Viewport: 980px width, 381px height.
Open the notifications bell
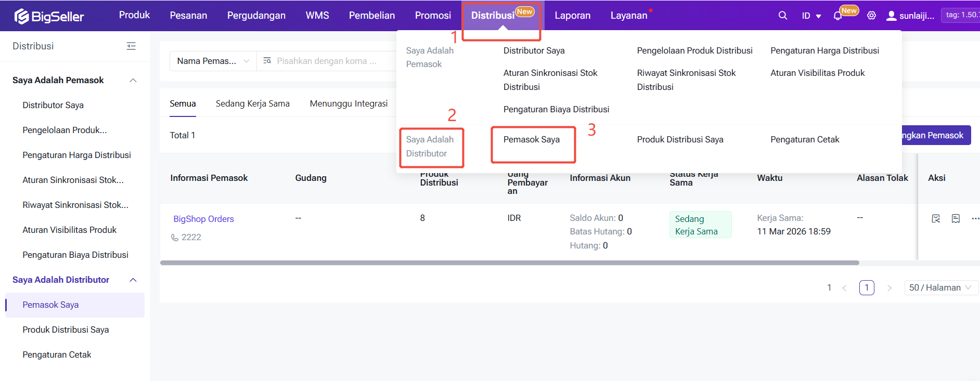pos(837,16)
